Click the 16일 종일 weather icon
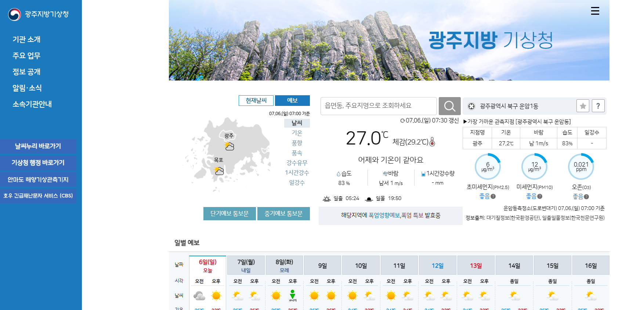The width and height of the screenshot is (644, 310). tap(591, 296)
